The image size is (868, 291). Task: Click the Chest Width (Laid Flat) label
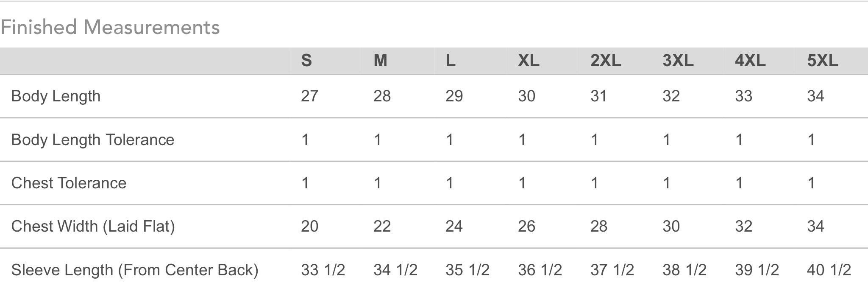point(93,226)
